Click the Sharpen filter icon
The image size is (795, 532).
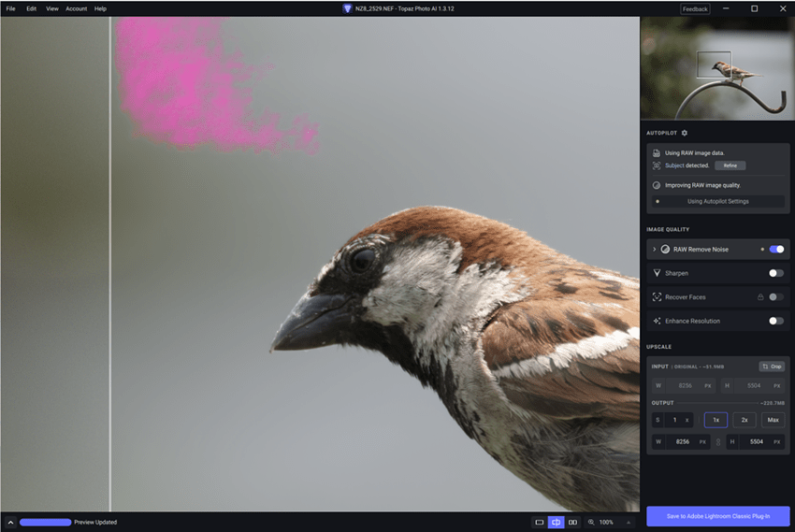(657, 273)
